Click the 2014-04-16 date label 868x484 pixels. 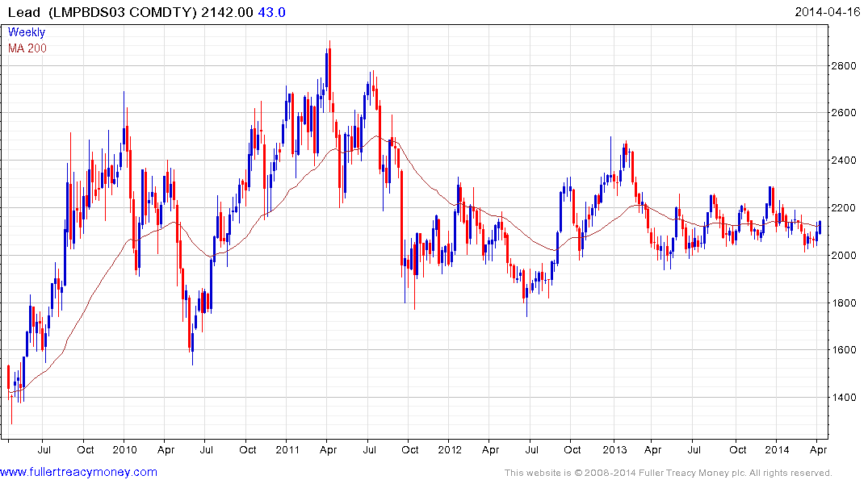[827, 12]
